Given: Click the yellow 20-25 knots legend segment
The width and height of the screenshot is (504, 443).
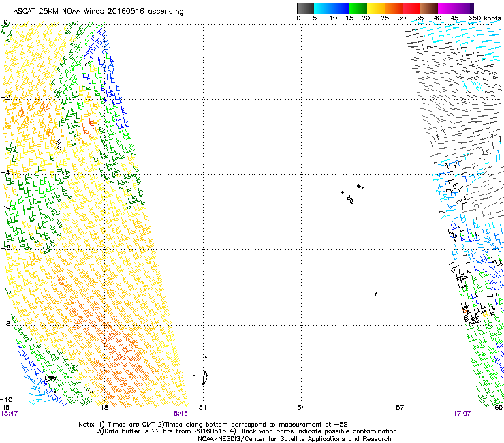Looking at the screenshot, I should pos(376,8).
